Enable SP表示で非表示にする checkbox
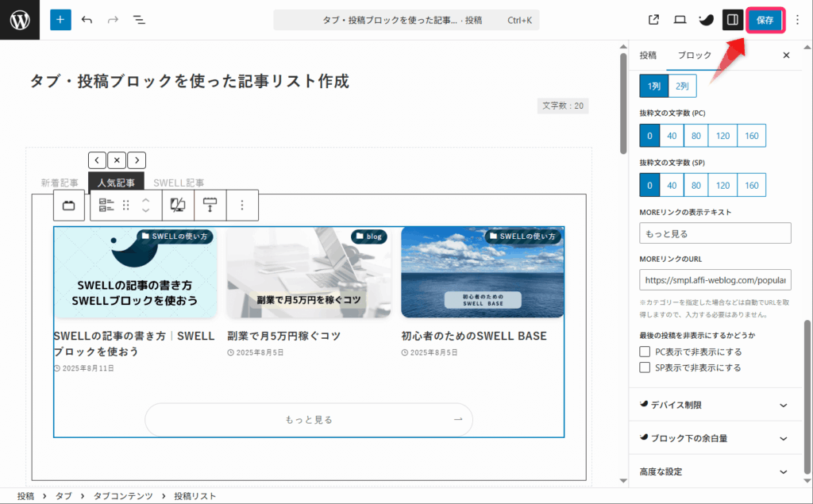The image size is (813, 504). point(645,367)
